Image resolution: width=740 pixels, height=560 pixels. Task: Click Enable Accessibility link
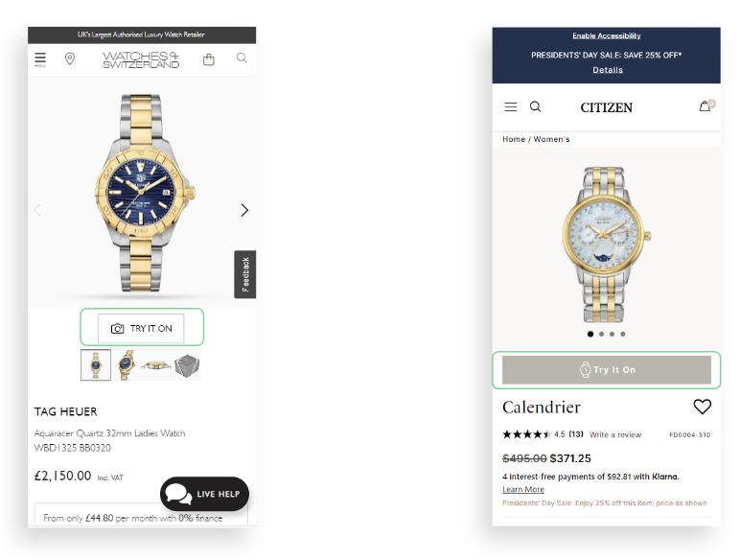(607, 35)
